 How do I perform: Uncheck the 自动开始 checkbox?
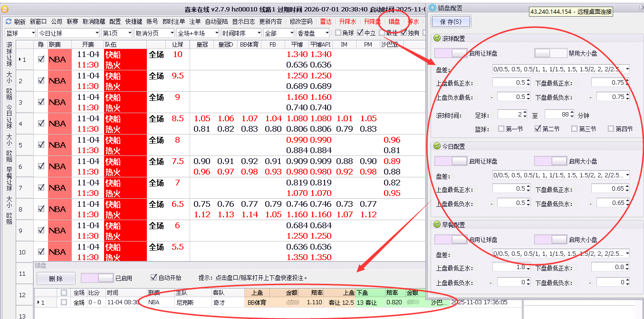[x=154, y=277]
